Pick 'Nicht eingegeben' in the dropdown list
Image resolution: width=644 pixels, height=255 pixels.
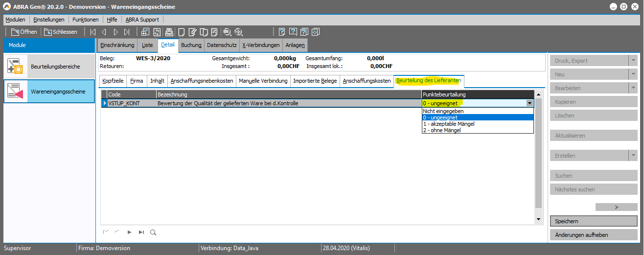pyautogui.click(x=443, y=111)
